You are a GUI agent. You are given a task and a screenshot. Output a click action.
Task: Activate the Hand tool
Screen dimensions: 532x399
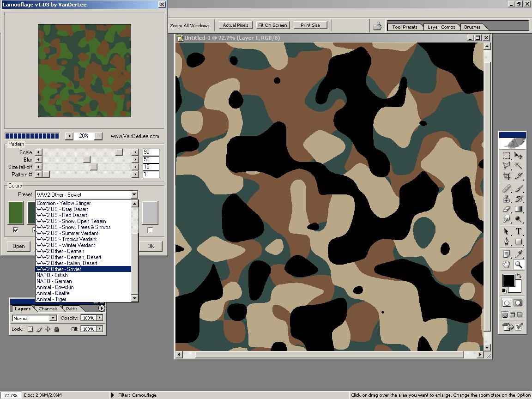point(507,265)
